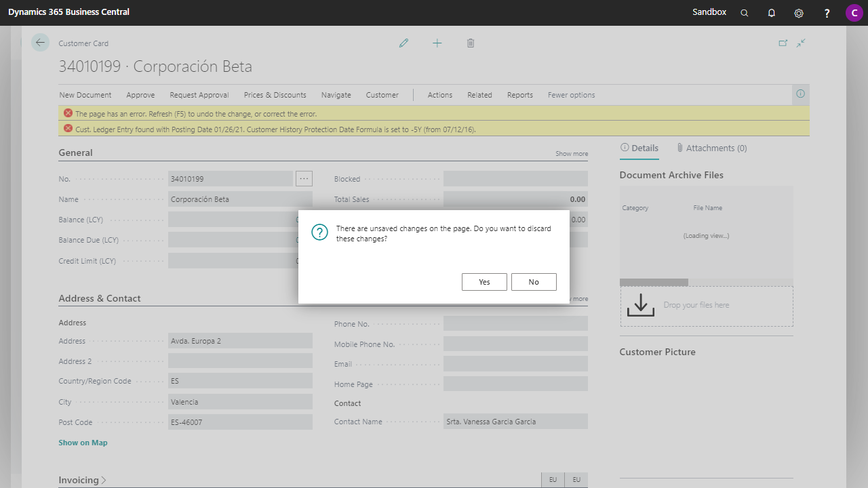Switch to the Attachments tab
The height and width of the screenshot is (488, 868).
(711, 148)
